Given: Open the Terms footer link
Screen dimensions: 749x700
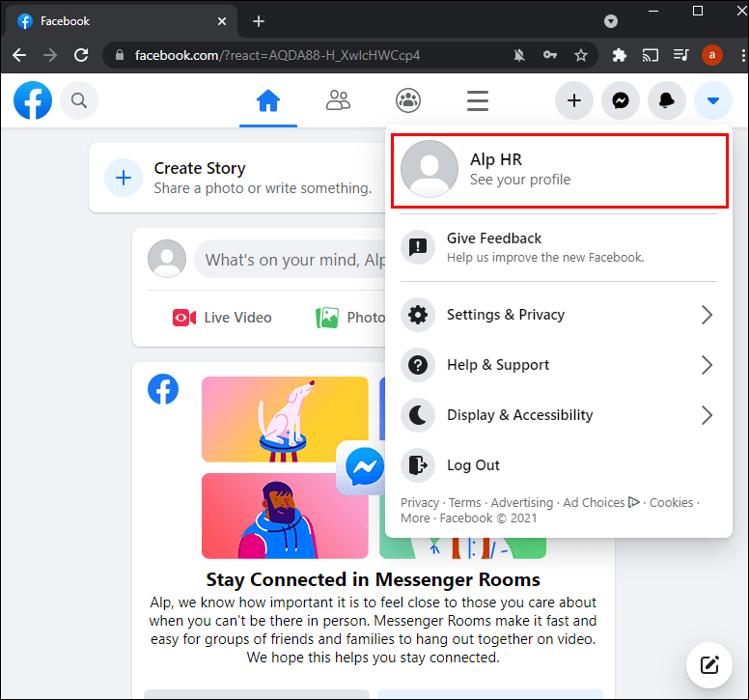Looking at the screenshot, I should [465, 503].
